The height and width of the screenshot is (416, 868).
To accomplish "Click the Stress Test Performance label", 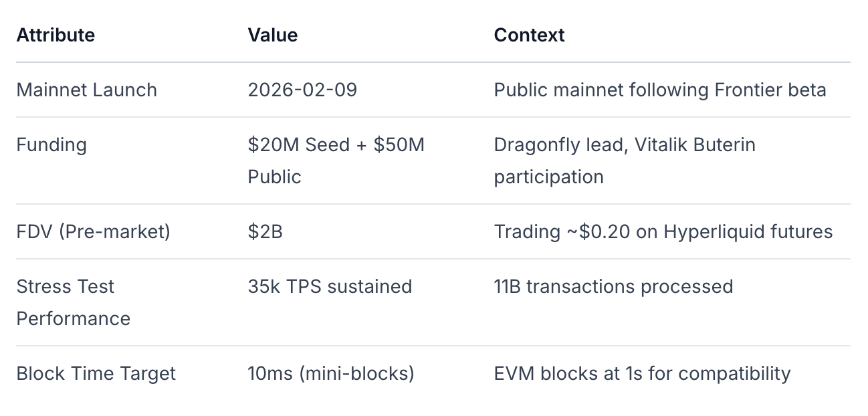I will tap(74, 302).
